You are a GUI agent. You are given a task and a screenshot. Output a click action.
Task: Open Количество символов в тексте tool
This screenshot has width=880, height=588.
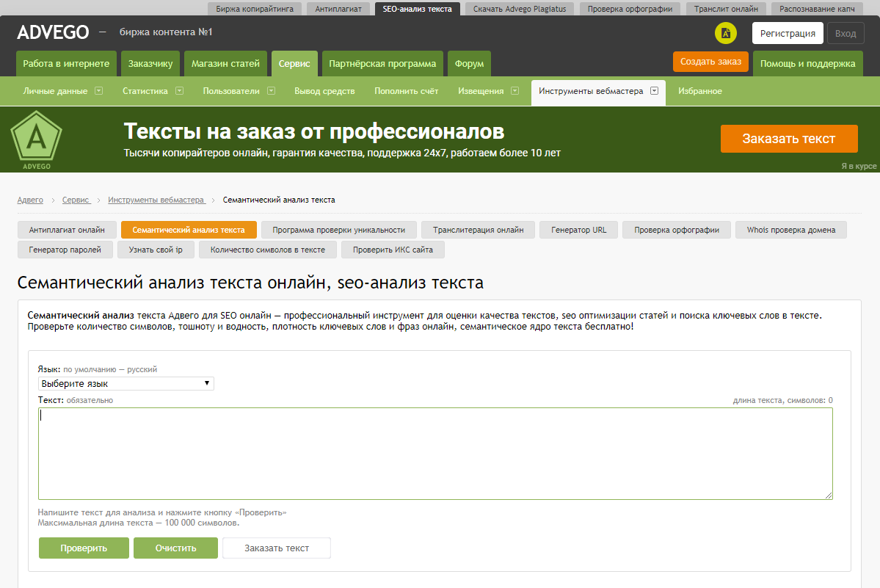coord(268,250)
